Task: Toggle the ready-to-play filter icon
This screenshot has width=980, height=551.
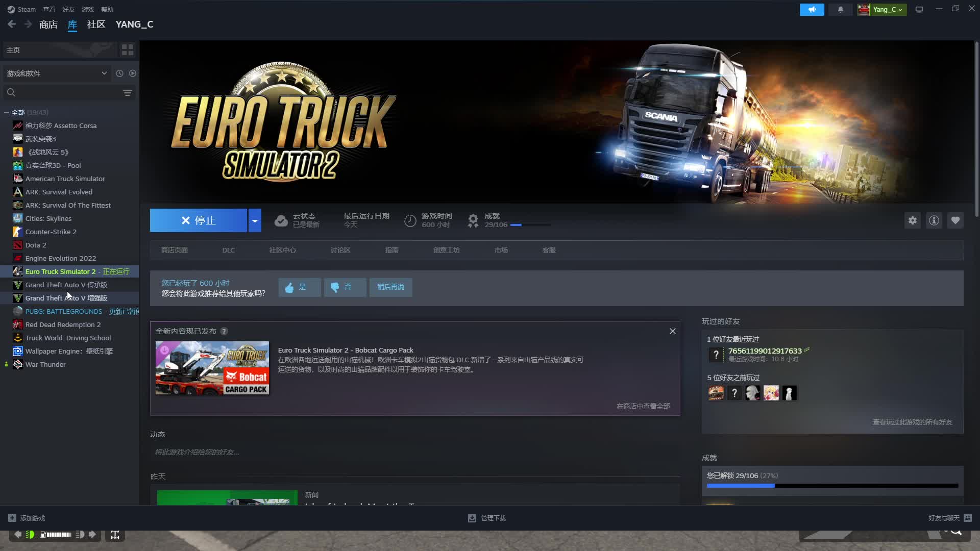Action: pyautogui.click(x=133, y=73)
